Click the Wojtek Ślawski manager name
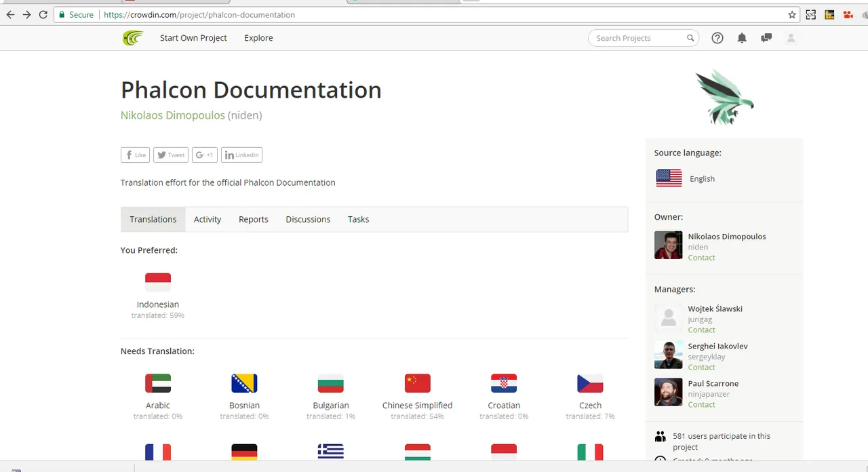The image size is (868, 472). [715, 309]
